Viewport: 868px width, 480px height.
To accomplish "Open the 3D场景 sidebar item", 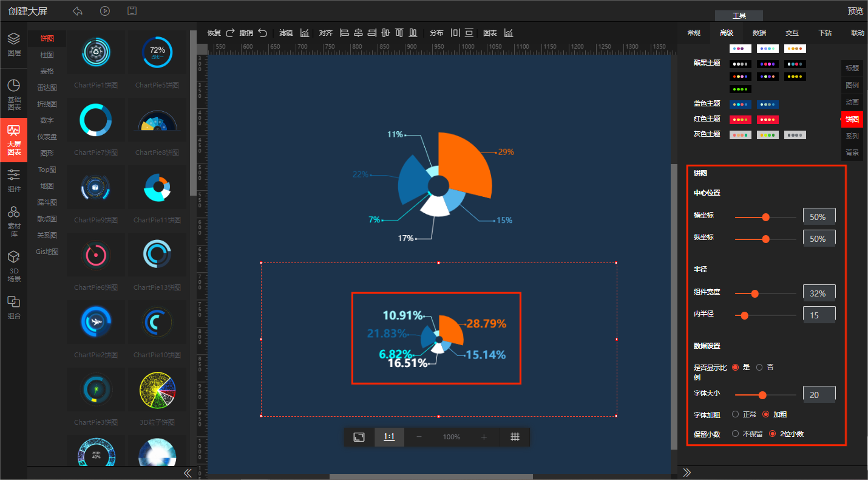I will pyautogui.click(x=14, y=267).
